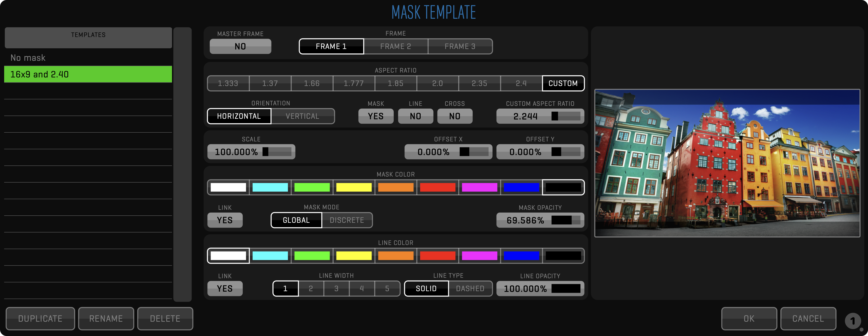Switch to the FRAME 2 tab

pyautogui.click(x=396, y=46)
